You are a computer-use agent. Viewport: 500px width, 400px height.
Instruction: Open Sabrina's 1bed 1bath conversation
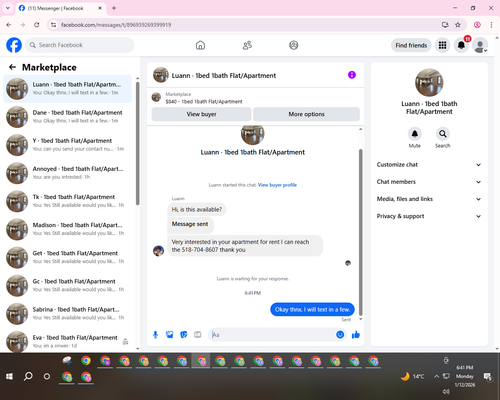68,314
